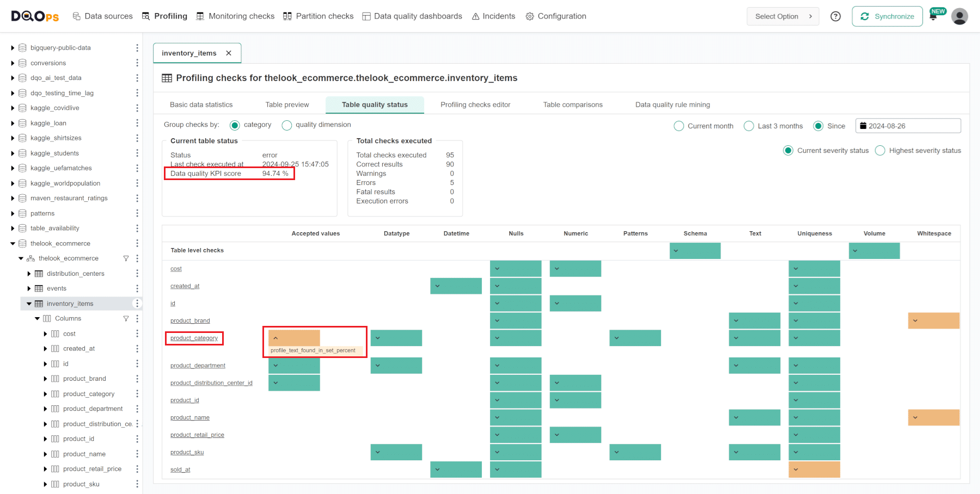The width and height of the screenshot is (980, 494).
Task: Open kebab menu for kaggle_students
Action: [137, 153]
